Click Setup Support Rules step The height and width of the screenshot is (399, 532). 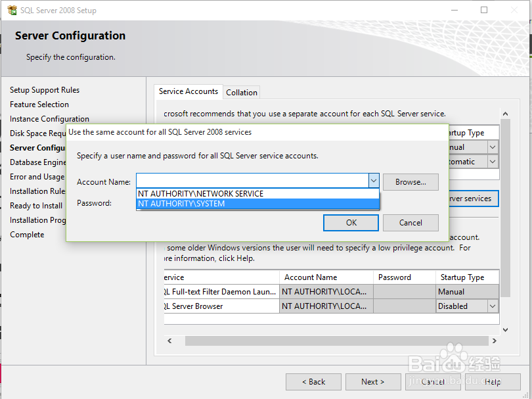tap(45, 90)
